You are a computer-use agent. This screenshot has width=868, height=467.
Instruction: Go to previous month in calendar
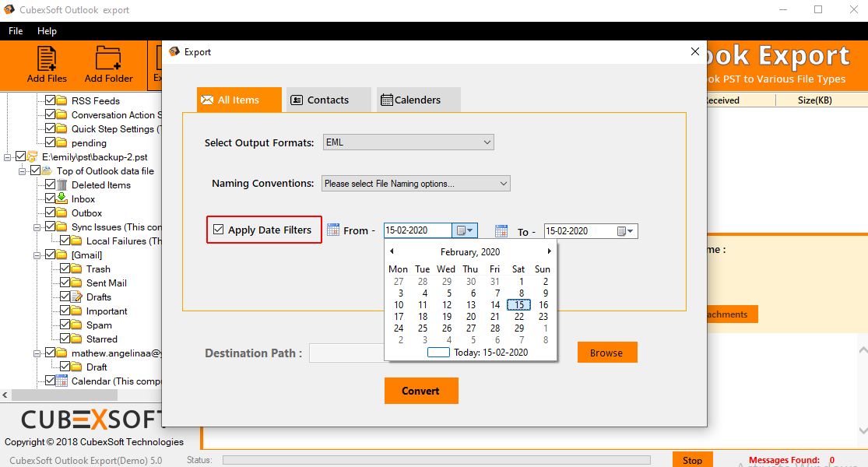point(392,251)
